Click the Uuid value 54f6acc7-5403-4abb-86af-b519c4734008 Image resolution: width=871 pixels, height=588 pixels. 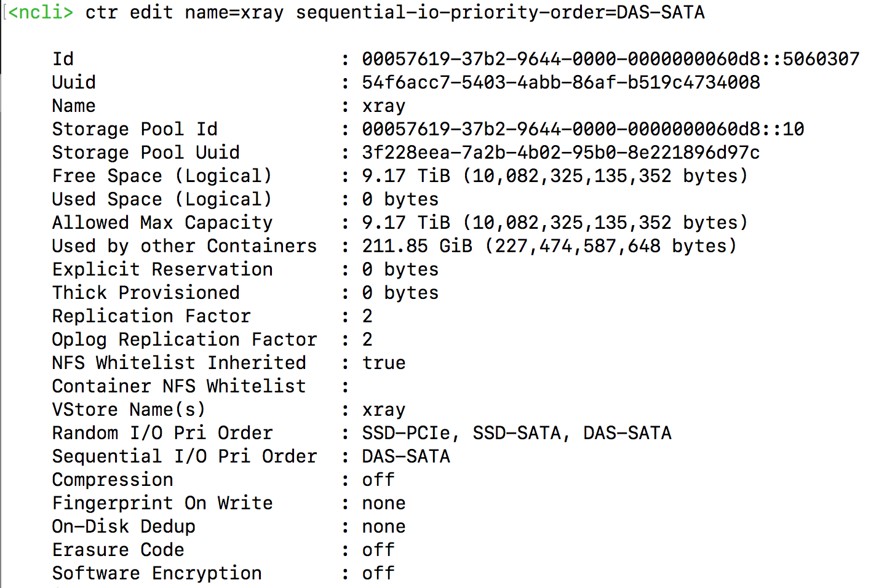click(560, 82)
